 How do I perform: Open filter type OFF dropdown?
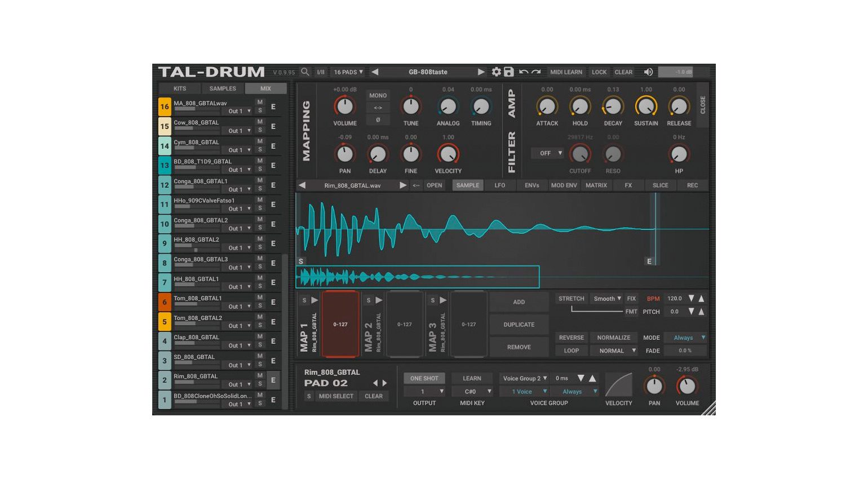(x=548, y=153)
